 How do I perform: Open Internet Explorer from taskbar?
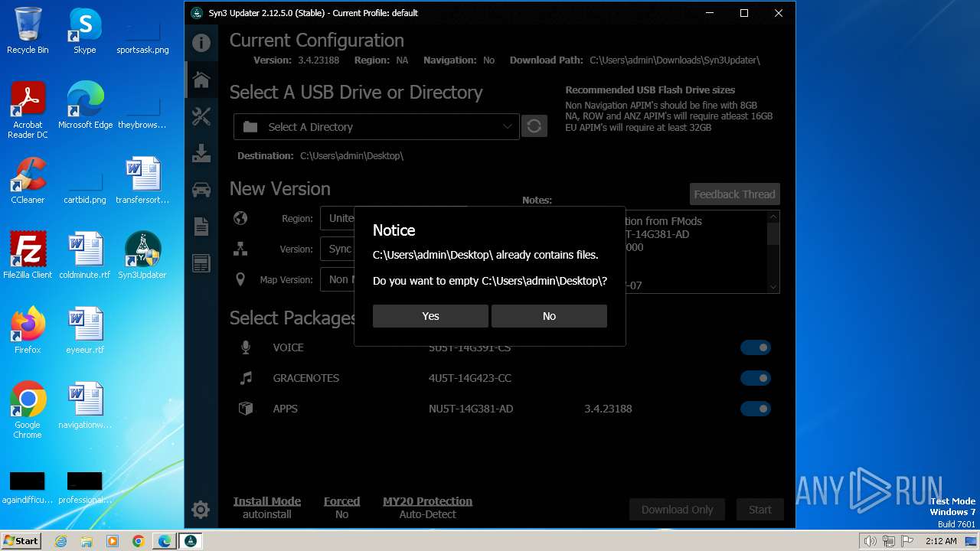pyautogui.click(x=60, y=541)
